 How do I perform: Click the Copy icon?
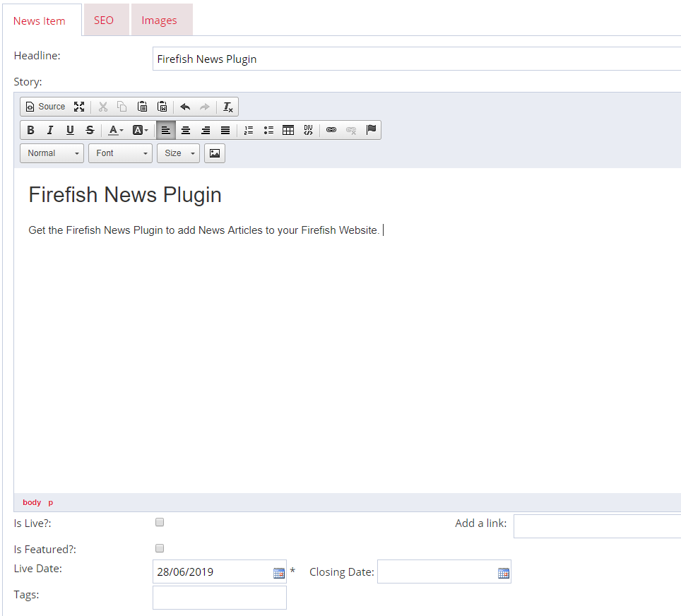pyautogui.click(x=122, y=107)
